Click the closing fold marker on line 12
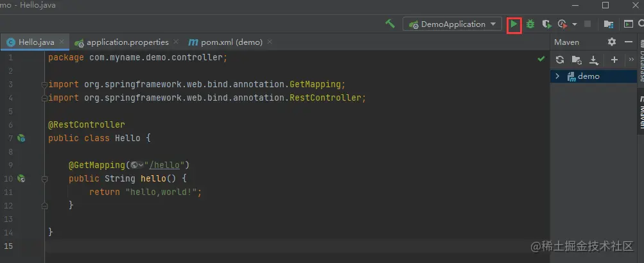The width and height of the screenshot is (644, 263). 44,205
